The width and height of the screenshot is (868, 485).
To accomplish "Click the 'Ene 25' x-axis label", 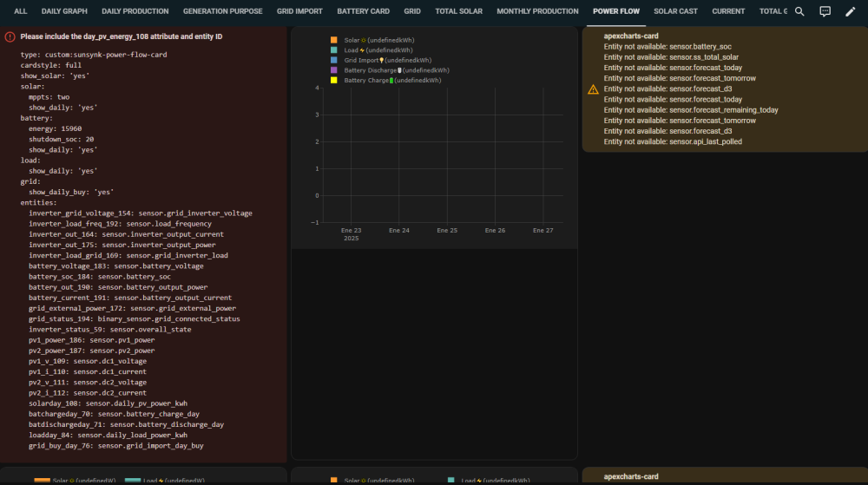I will [447, 231].
